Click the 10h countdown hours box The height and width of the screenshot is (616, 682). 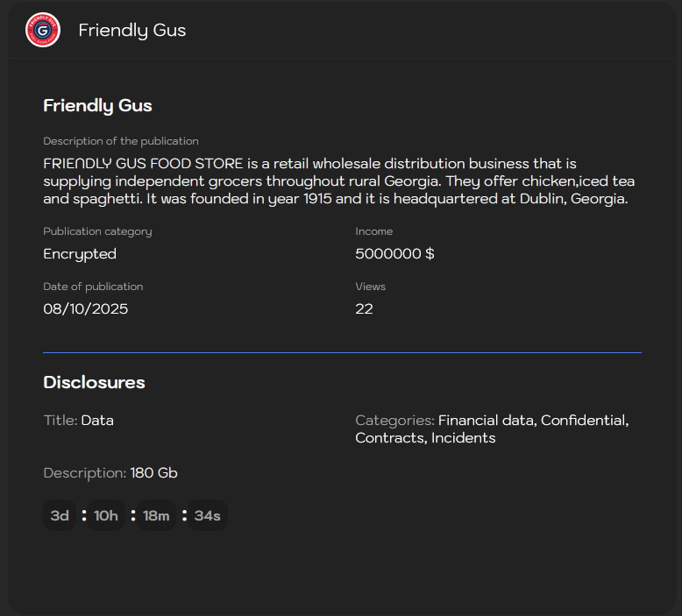(106, 515)
